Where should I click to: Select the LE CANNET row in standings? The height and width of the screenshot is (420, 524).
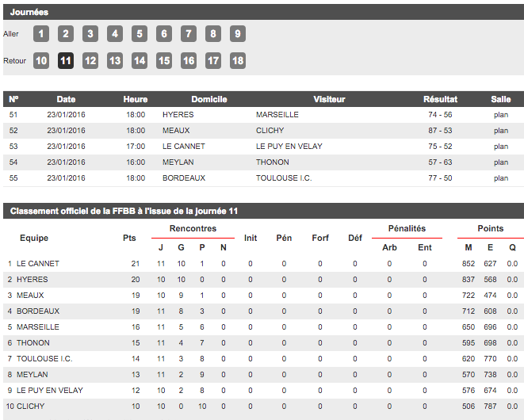(38, 264)
